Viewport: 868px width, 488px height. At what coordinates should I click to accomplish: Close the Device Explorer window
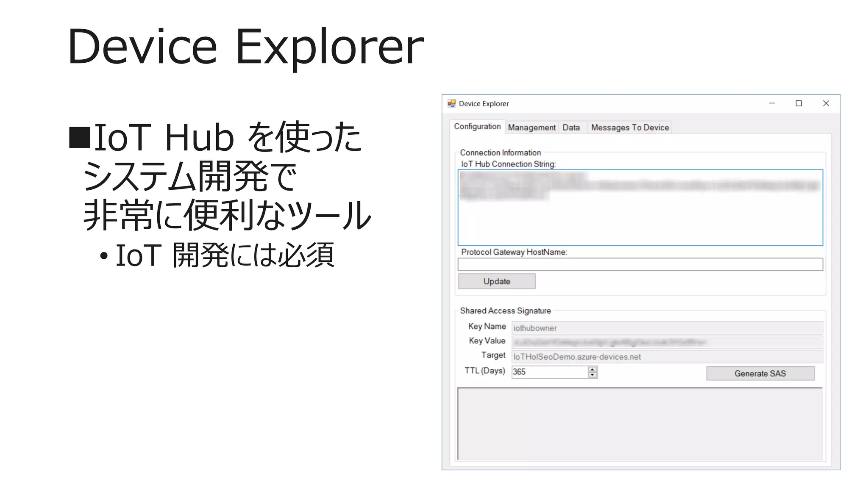click(x=826, y=103)
